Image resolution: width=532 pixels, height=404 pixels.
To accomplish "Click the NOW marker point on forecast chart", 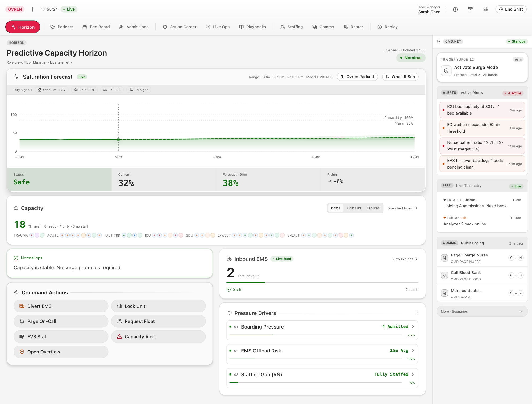I will click(x=118, y=139).
